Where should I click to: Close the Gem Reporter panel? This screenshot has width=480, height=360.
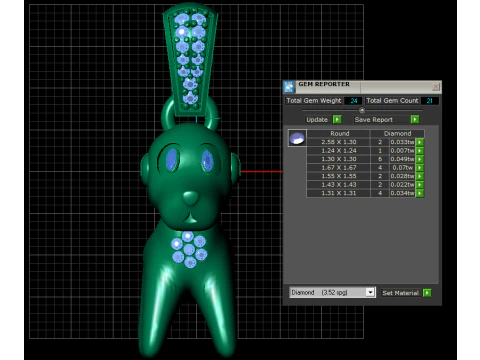[436, 87]
